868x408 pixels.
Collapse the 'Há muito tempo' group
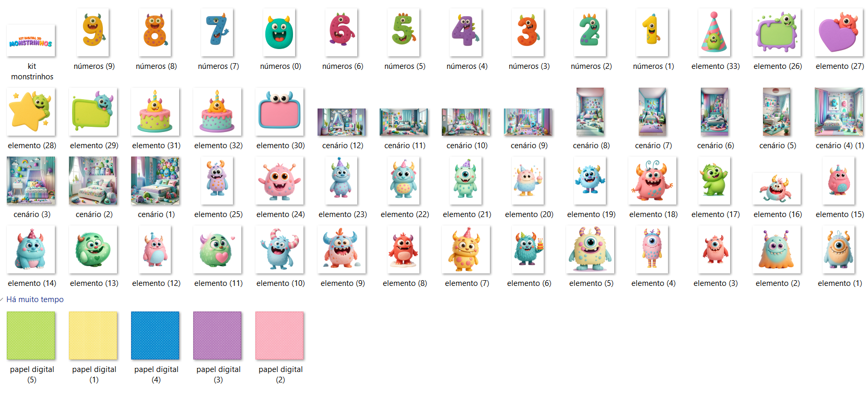tap(3, 299)
